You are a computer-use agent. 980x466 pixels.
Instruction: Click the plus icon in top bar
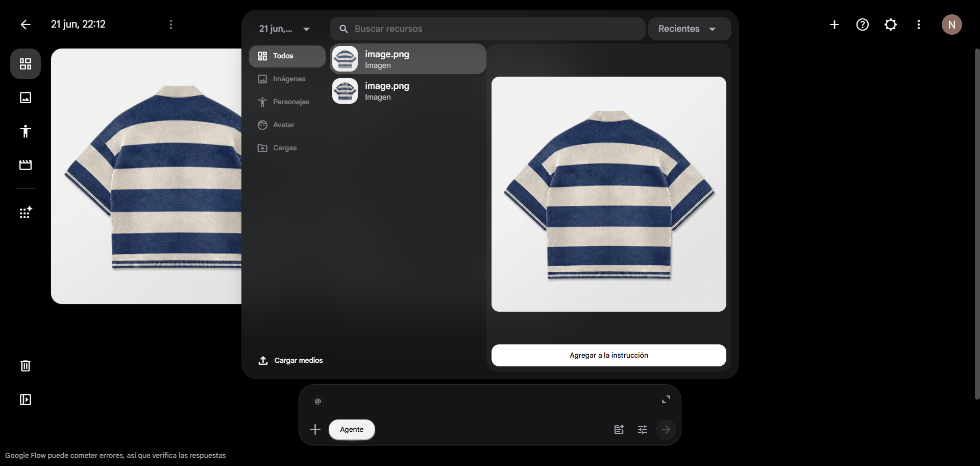(835, 25)
